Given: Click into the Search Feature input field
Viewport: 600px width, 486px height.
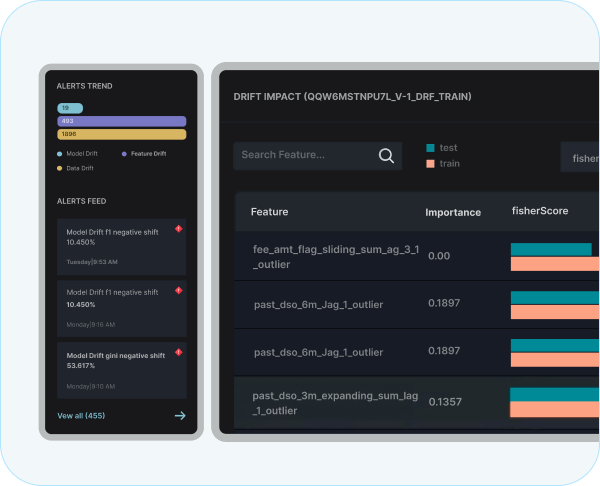Looking at the screenshot, I should tap(300, 155).
